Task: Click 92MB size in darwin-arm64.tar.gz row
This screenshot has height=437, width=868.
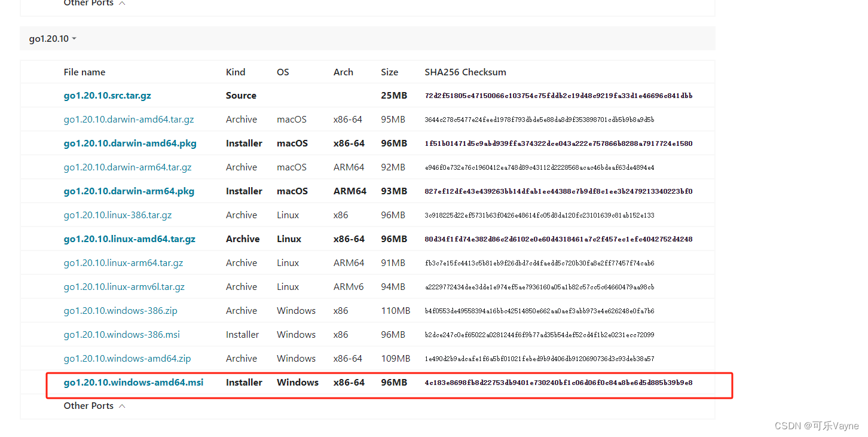Action: tap(393, 167)
